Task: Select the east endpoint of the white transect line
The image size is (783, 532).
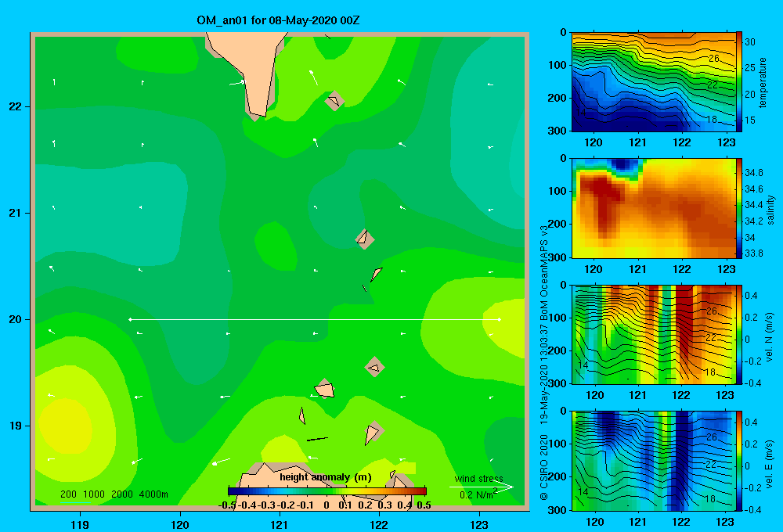Action: (x=499, y=319)
